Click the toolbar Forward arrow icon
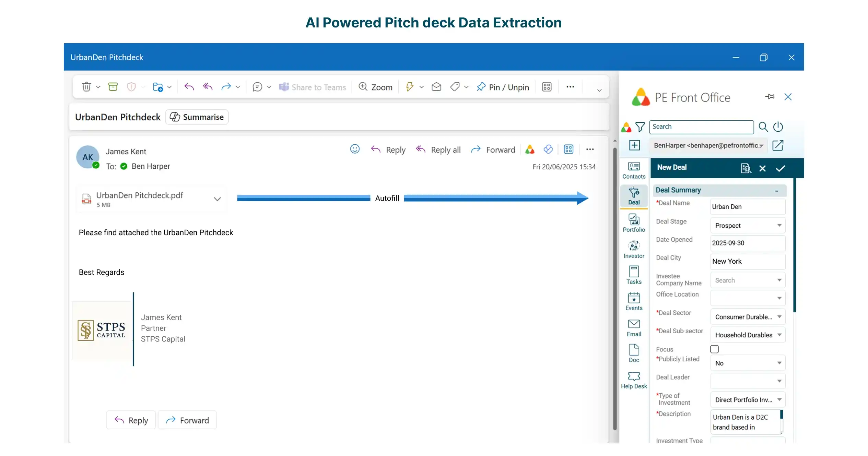868x456 pixels. coord(226,87)
